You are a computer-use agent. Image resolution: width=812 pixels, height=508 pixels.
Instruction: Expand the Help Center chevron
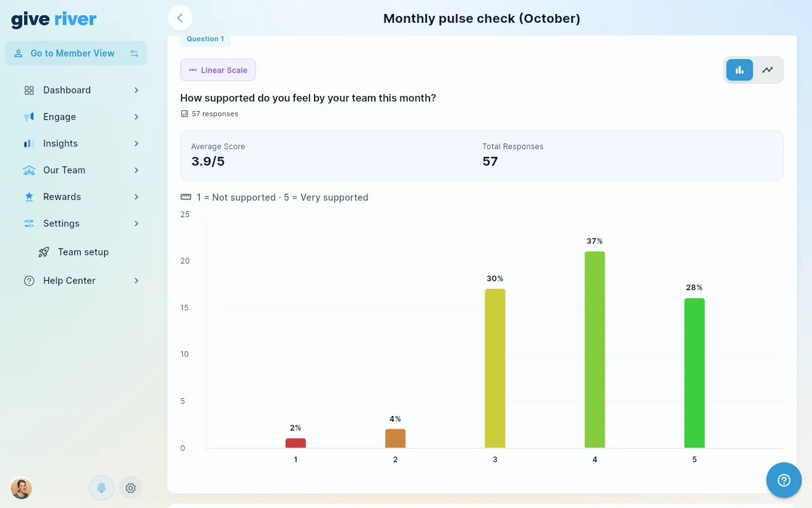pyautogui.click(x=136, y=281)
